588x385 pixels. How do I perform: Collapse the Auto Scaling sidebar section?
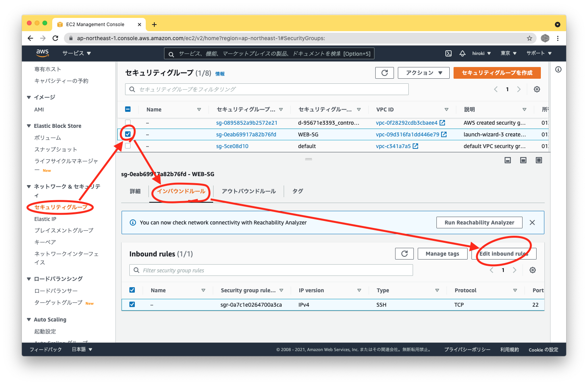tap(29, 320)
